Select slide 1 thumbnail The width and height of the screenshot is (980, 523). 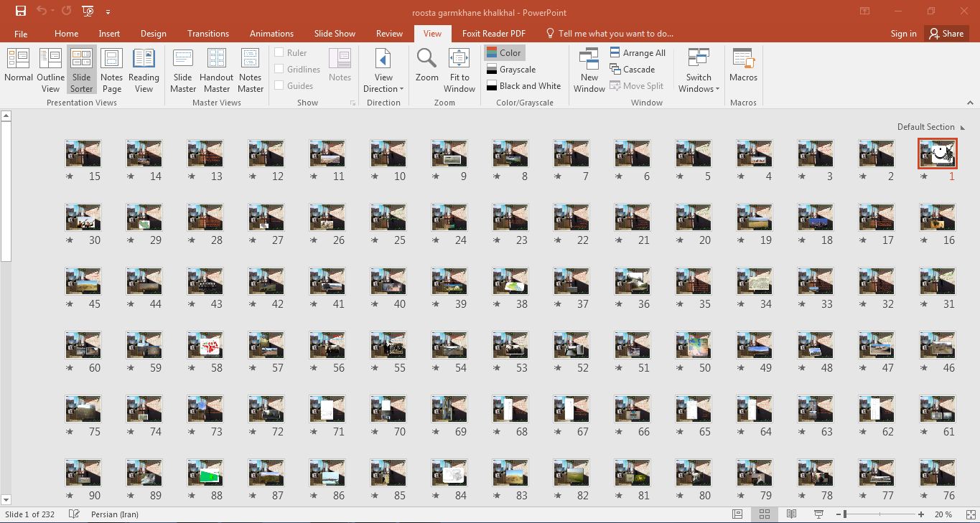938,154
